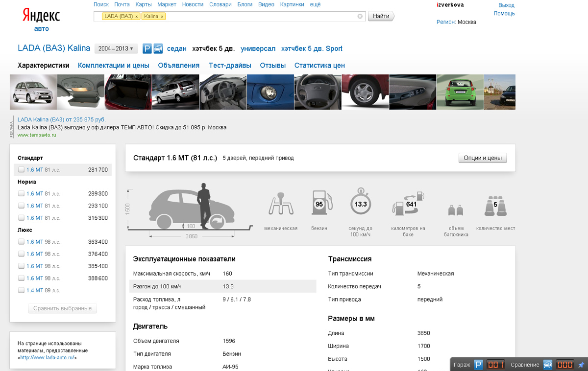Open the Статистика цен tab
The height and width of the screenshot is (371, 588).
pyautogui.click(x=319, y=66)
